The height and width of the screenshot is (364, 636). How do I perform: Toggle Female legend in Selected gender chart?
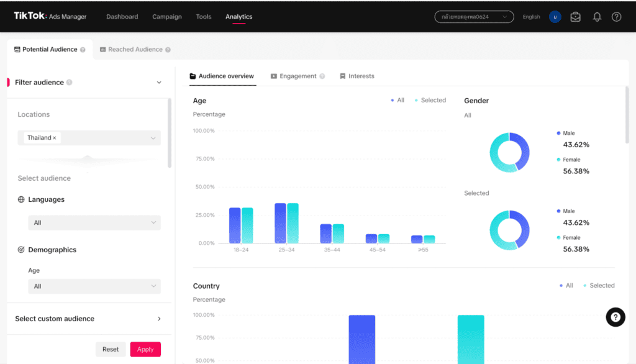[568, 237]
